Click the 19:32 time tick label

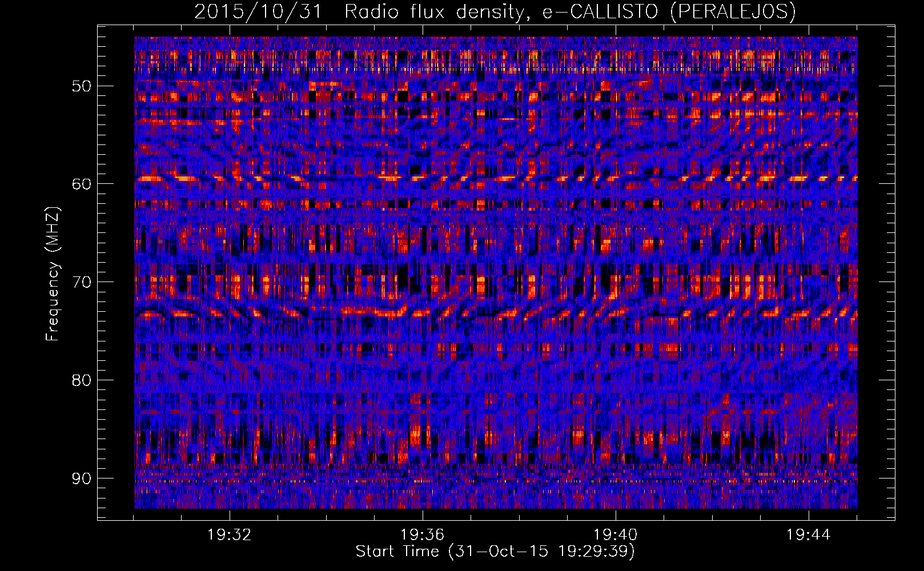230,535
